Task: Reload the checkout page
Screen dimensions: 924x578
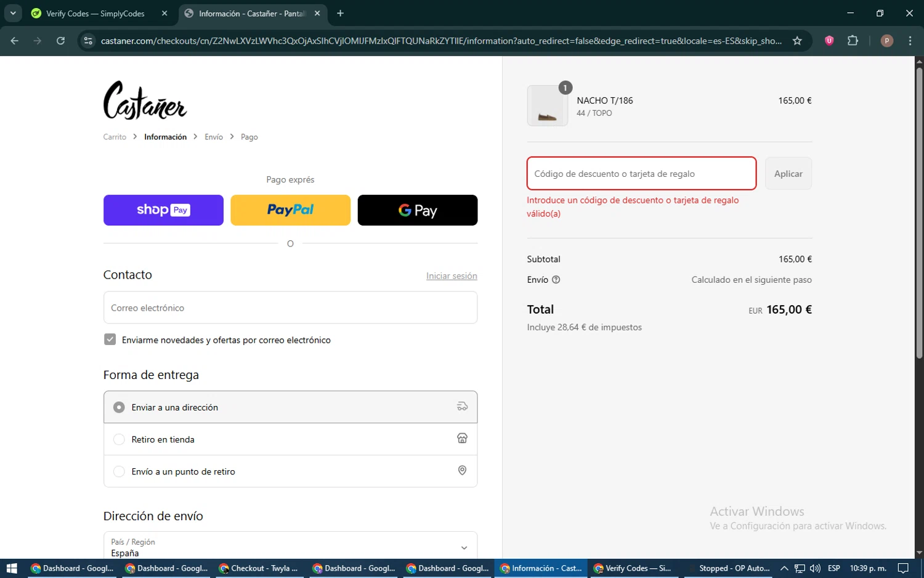Action: tap(60, 41)
